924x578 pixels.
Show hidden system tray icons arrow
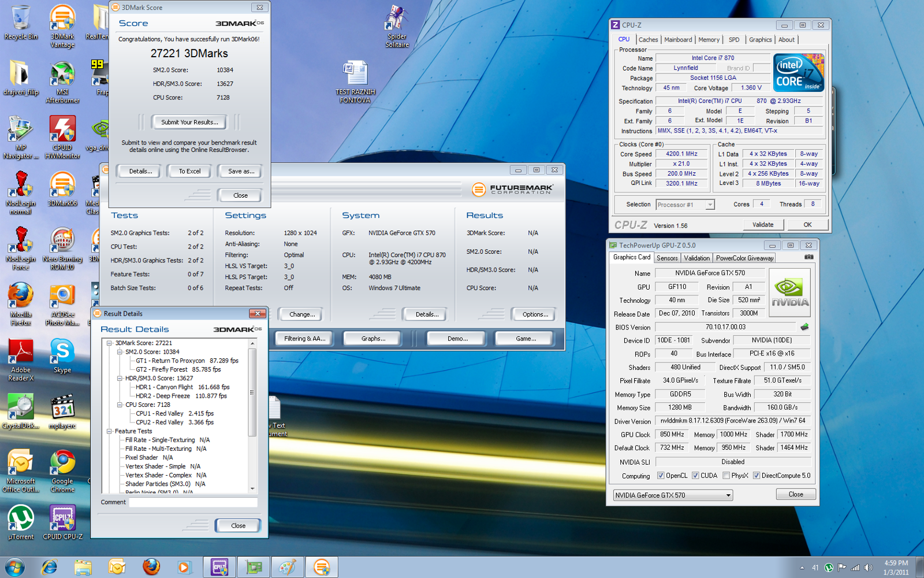(802, 568)
